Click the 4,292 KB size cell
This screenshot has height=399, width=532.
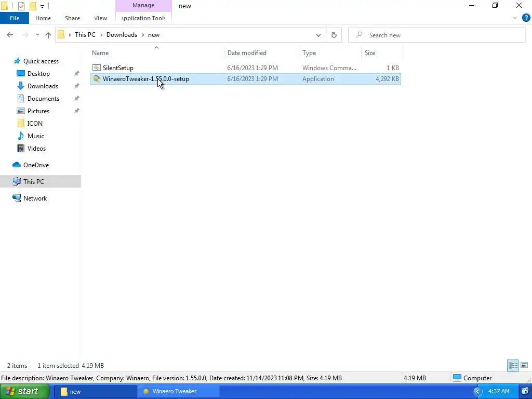[x=387, y=79]
